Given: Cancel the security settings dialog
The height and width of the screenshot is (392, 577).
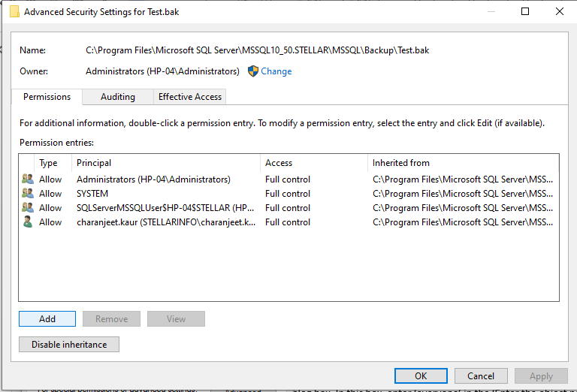Looking at the screenshot, I should [481, 376].
